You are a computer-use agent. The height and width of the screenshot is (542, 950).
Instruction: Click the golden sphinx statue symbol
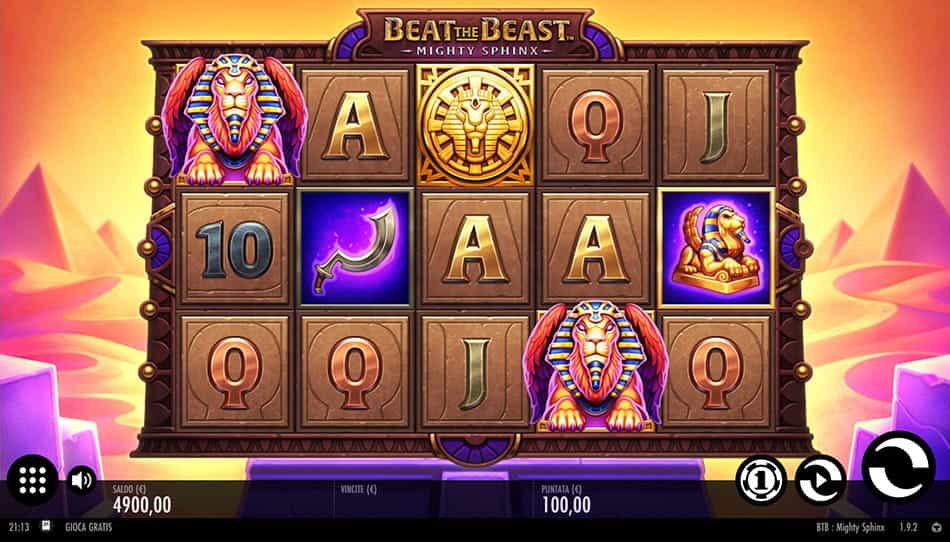click(x=716, y=248)
